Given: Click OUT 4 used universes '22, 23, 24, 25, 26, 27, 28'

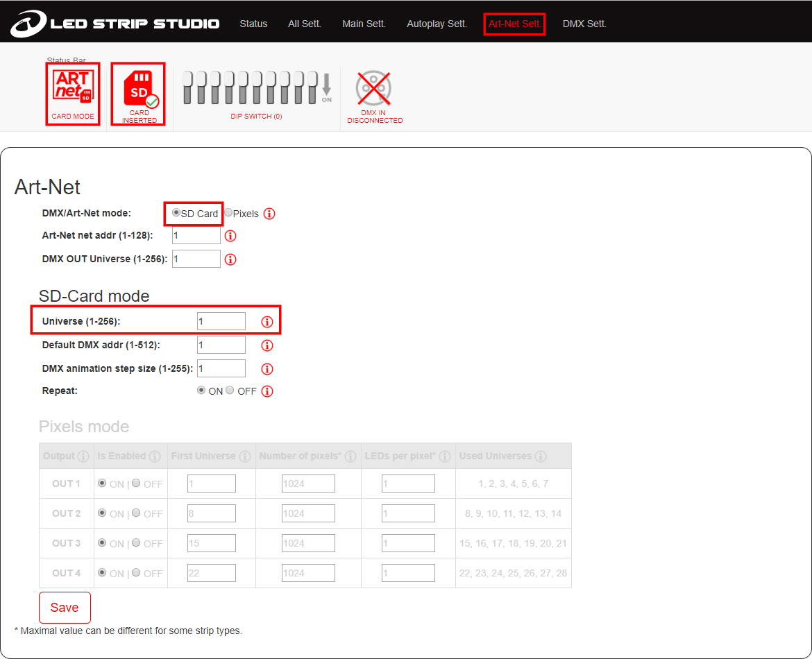Looking at the screenshot, I should 513,573.
